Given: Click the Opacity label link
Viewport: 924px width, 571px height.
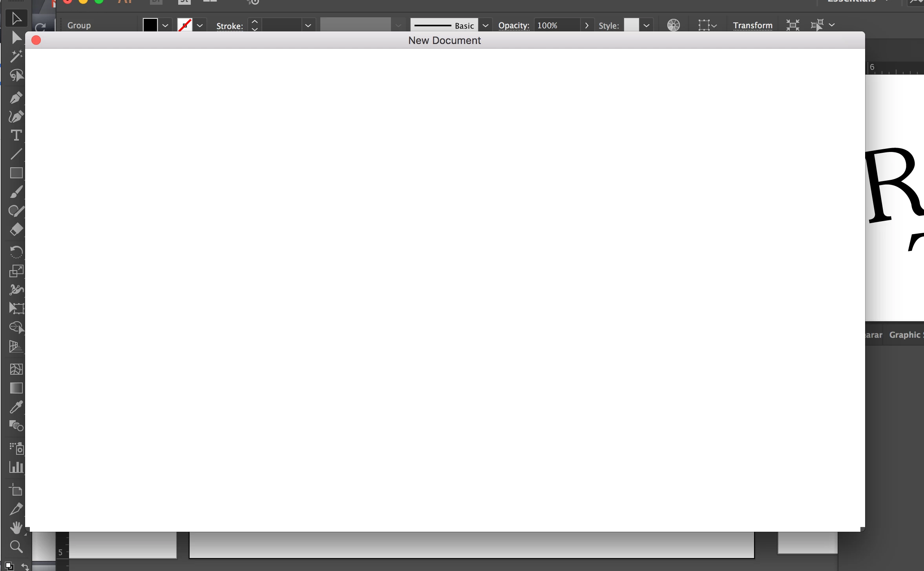Looking at the screenshot, I should coord(513,26).
